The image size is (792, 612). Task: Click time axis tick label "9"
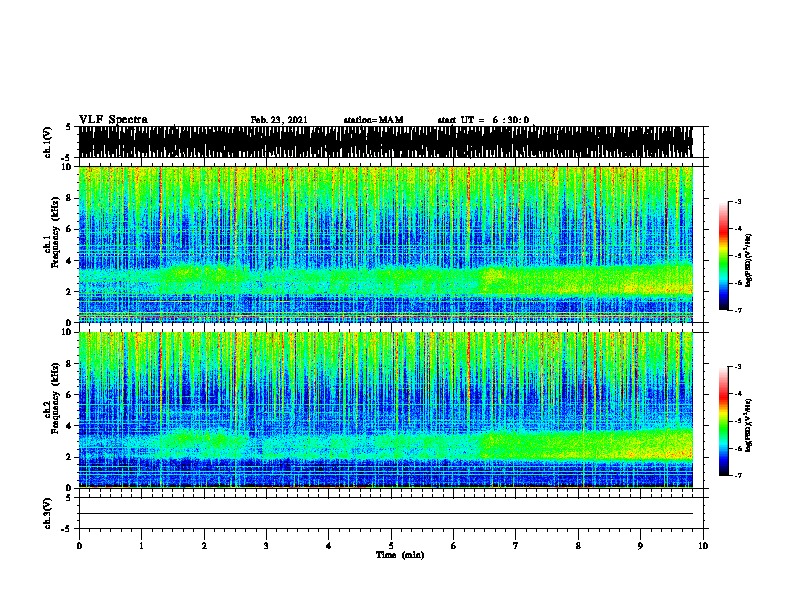(x=640, y=546)
